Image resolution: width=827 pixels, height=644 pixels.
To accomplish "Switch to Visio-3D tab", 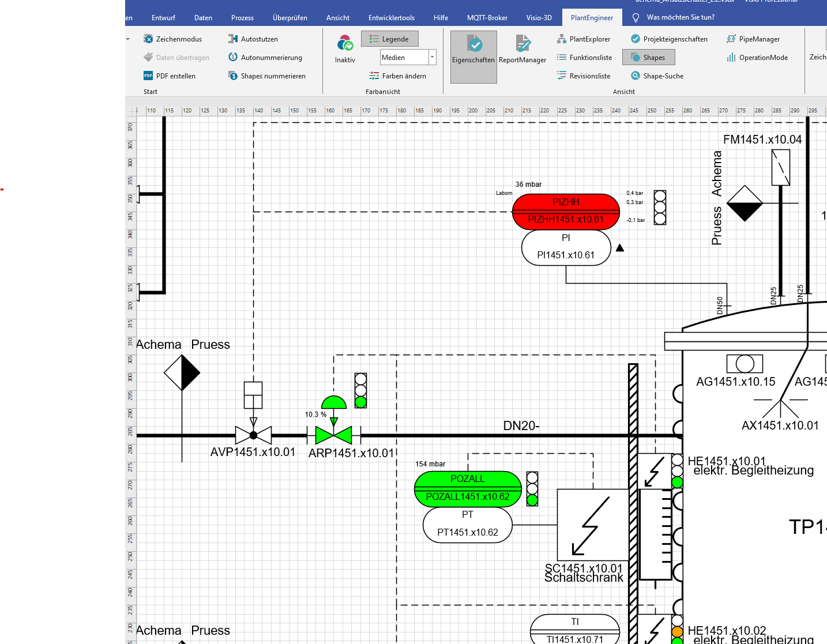I will [x=539, y=18].
